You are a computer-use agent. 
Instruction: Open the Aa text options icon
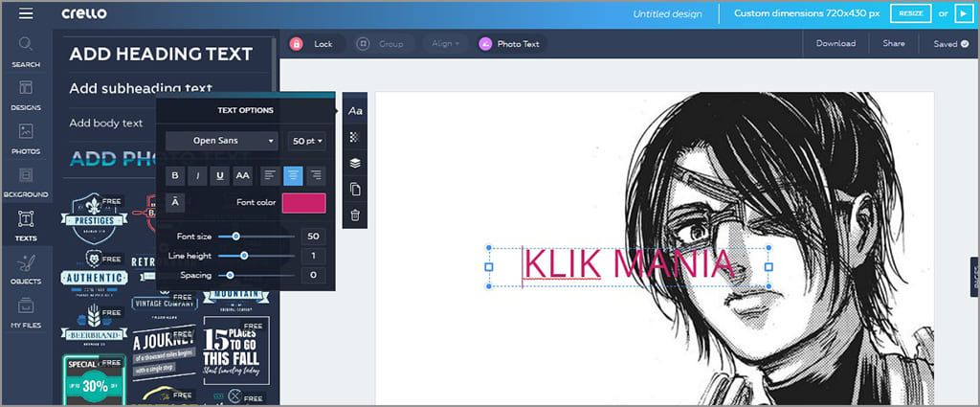coord(355,111)
